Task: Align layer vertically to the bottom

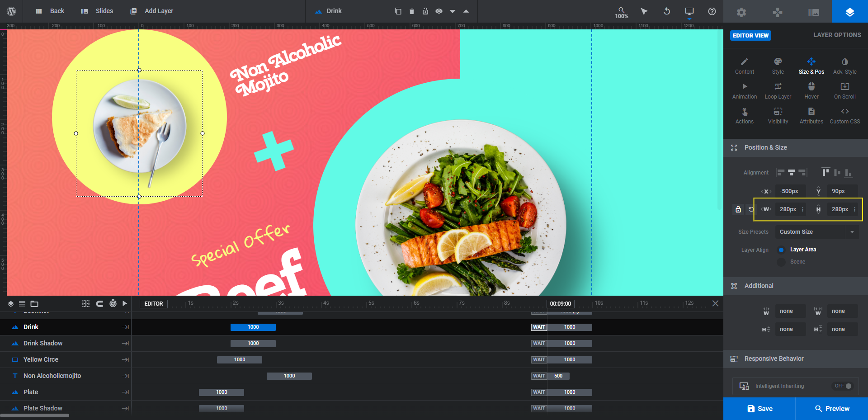Action: click(848, 172)
